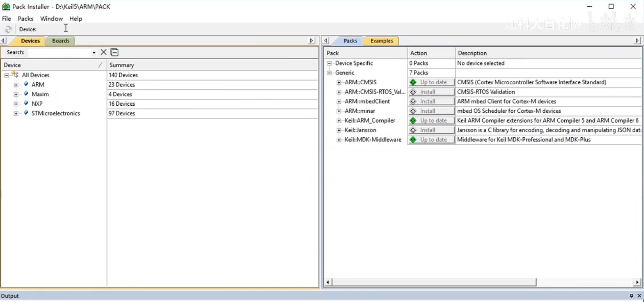Switch to the Devices tab
This screenshot has width=644, height=302.
pyautogui.click(x=30, y=41)
